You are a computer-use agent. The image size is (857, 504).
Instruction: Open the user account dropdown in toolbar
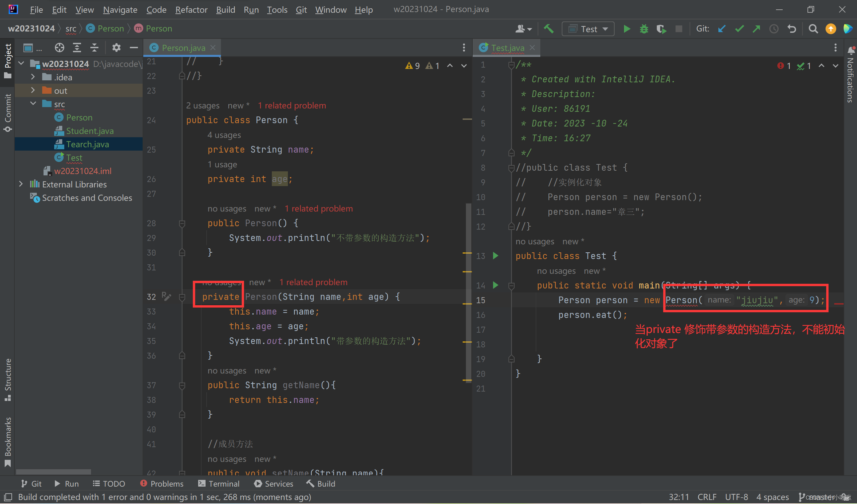(523, 29)
